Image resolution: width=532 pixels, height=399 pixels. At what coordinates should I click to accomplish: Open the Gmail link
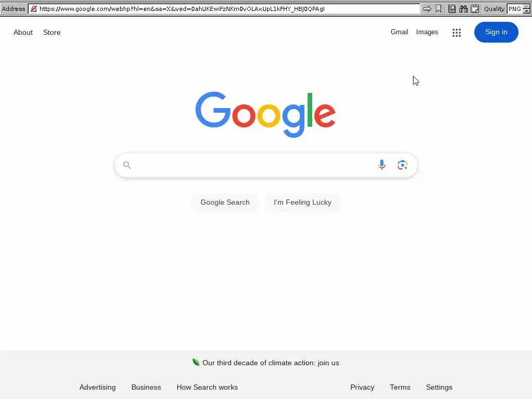[399, 32]
